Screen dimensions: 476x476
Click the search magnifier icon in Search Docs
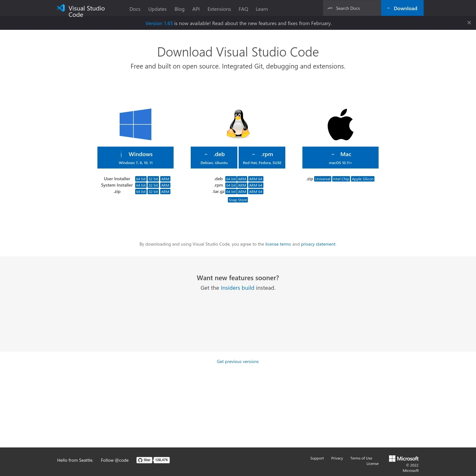point(330,8)
